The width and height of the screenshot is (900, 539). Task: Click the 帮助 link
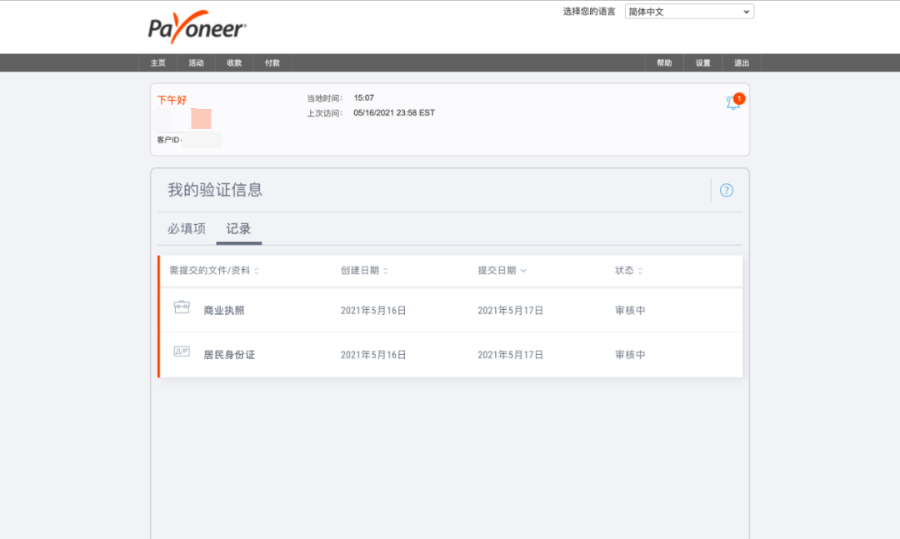664,63
